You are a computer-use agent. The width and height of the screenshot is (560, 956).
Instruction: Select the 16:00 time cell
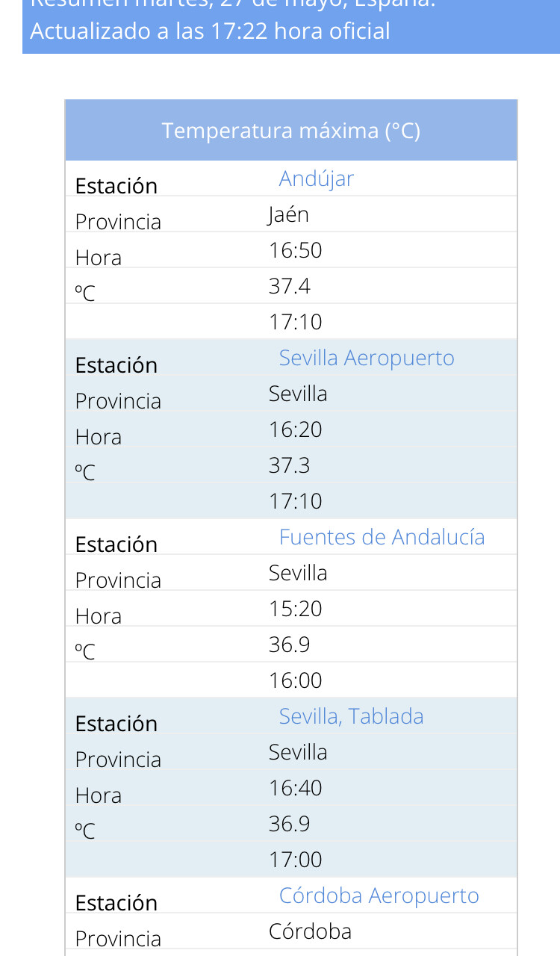click(295, 680)
